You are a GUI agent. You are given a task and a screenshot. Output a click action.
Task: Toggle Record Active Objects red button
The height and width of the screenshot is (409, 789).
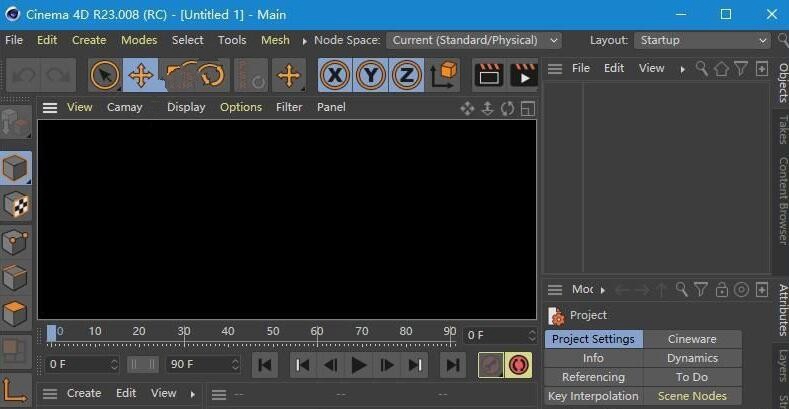click(x=519, y=365)
